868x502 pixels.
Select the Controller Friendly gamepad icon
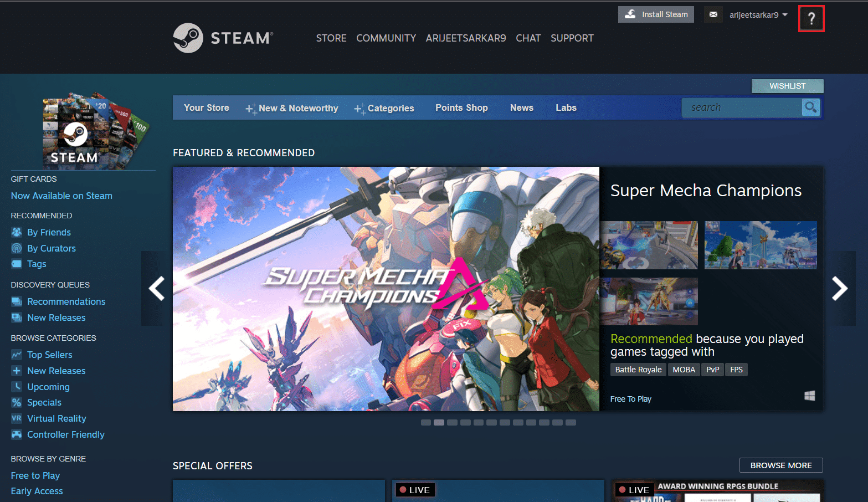point(17,434)
